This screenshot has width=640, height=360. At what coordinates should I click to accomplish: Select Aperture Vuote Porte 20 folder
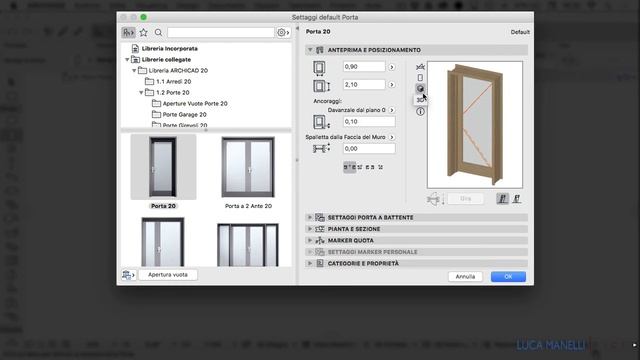195,104
